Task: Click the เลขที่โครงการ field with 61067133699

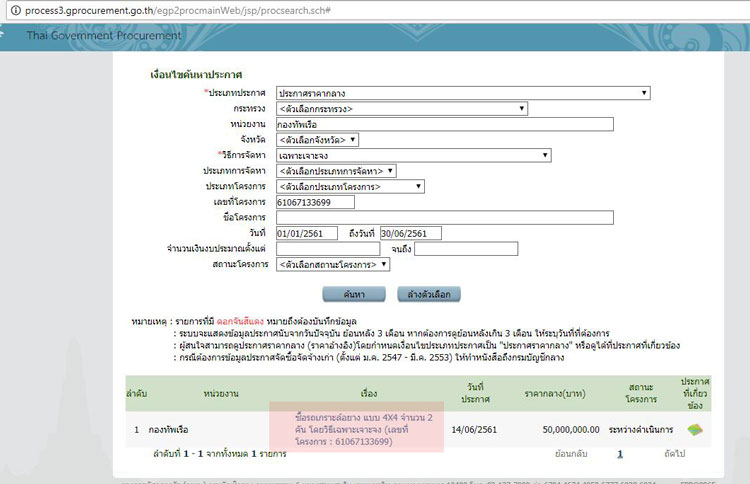Action: pyautogui.click(x=315, y=202)
